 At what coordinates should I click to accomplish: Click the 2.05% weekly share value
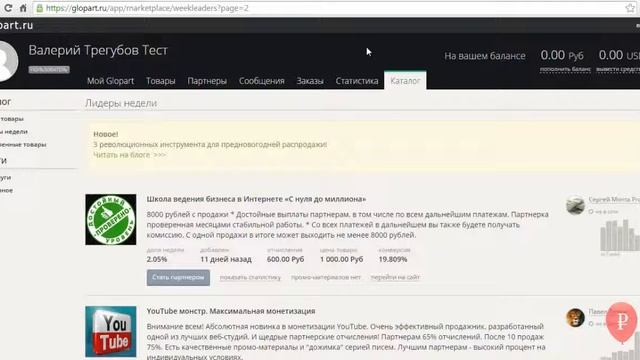click(x=157, y=259)
